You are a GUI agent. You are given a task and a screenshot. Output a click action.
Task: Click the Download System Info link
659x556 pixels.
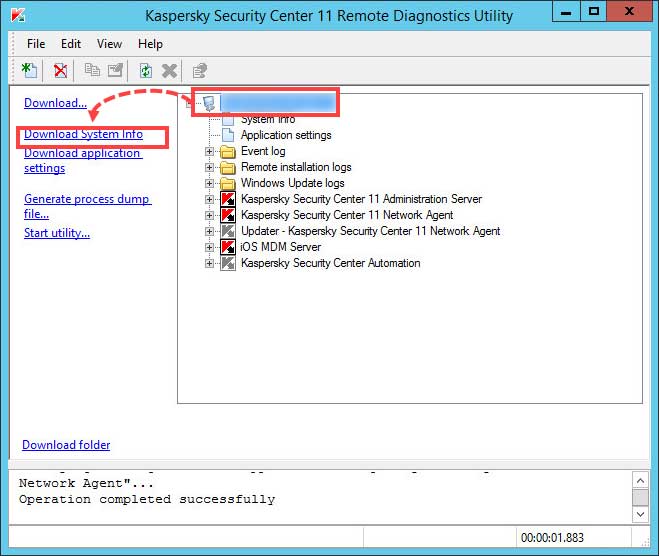pos(83,134)
